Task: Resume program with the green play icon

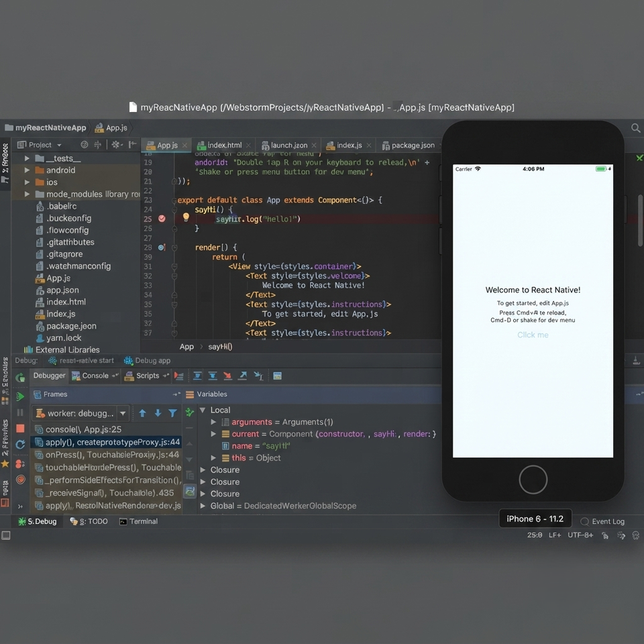Action: [x=19, y=396]
